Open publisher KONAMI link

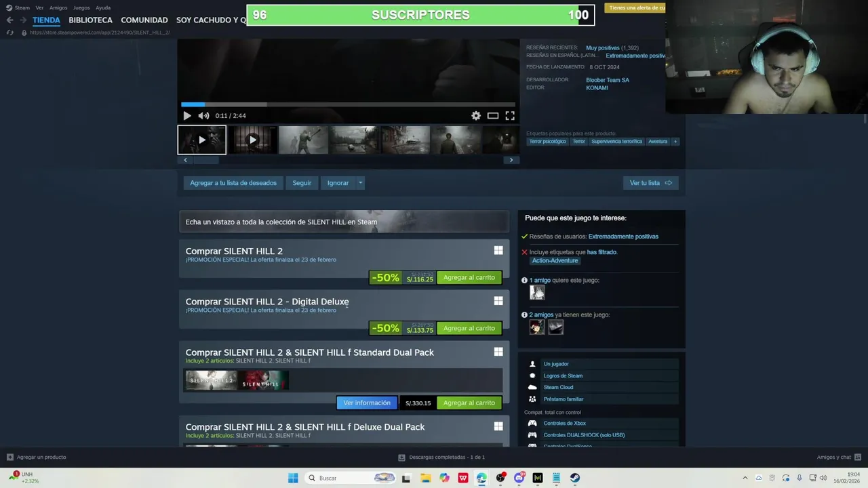click(x=597, y=88)
